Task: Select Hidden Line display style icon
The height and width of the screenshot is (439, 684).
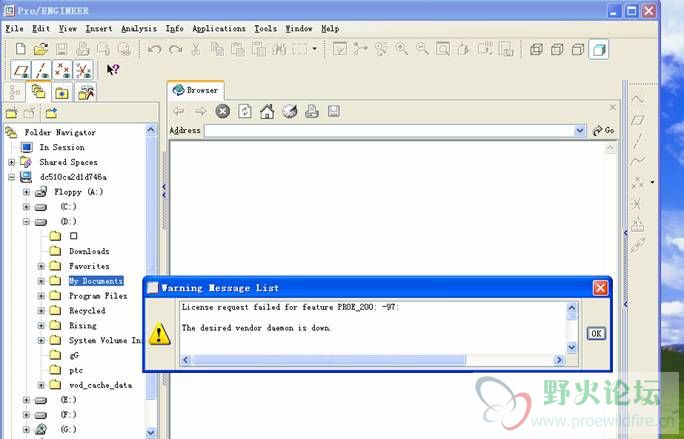Action: tap(557, 49)
